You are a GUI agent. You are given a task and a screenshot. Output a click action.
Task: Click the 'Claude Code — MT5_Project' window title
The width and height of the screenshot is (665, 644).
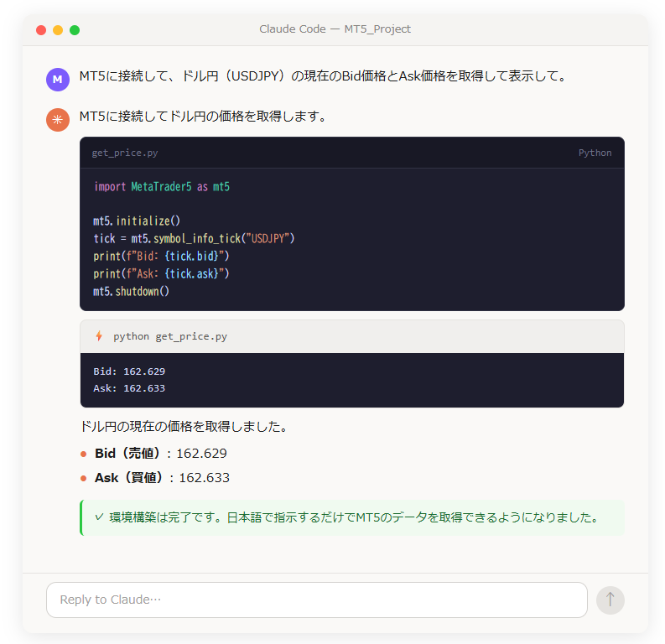[335, 29]
